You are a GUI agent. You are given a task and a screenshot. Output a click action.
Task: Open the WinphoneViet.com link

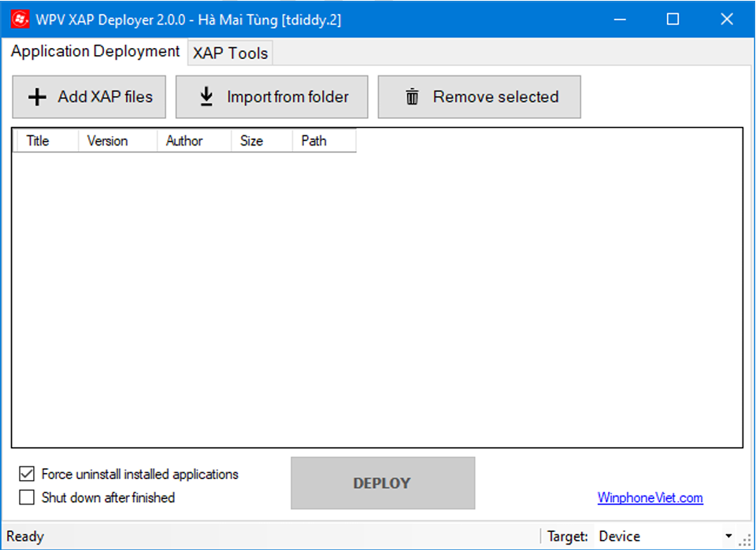coord(650,497)
